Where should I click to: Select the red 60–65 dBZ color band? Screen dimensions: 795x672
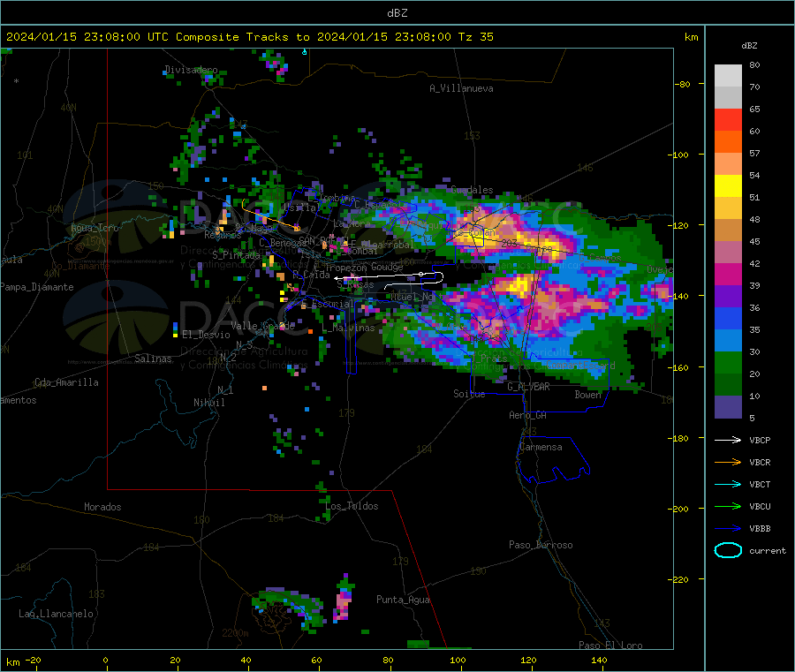728,119
